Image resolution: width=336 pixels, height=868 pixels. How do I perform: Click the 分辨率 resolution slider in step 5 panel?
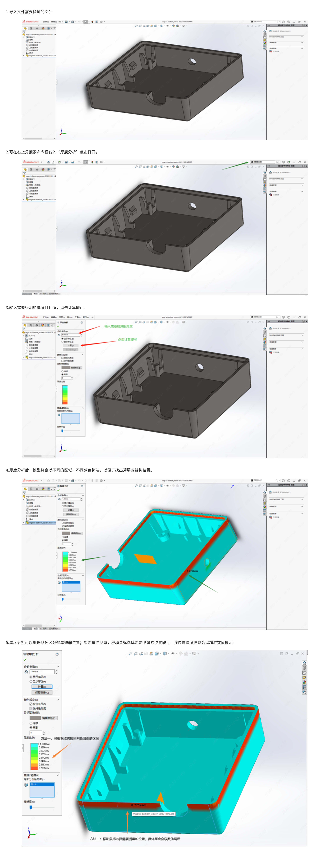pyautogui.click(x=31, y=807)
